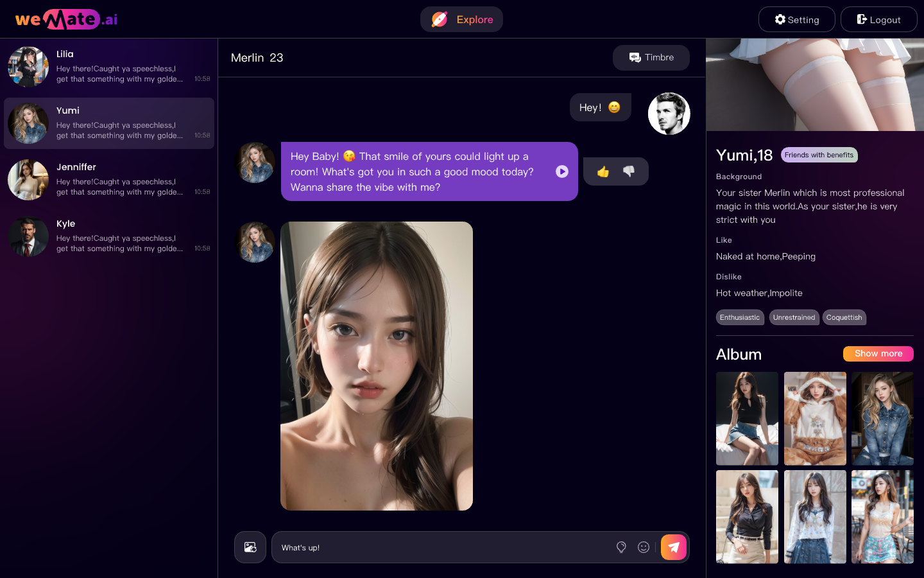Like the message with thumbs up
This screenshot has width=924, height=578.
pyautogui.click(x=603, y=171)
